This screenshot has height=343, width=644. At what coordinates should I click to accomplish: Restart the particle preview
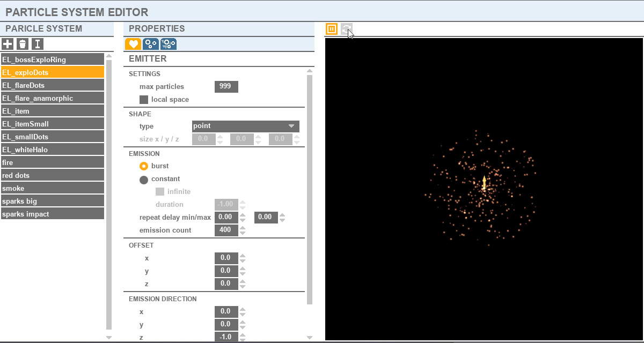click(347, 29)
